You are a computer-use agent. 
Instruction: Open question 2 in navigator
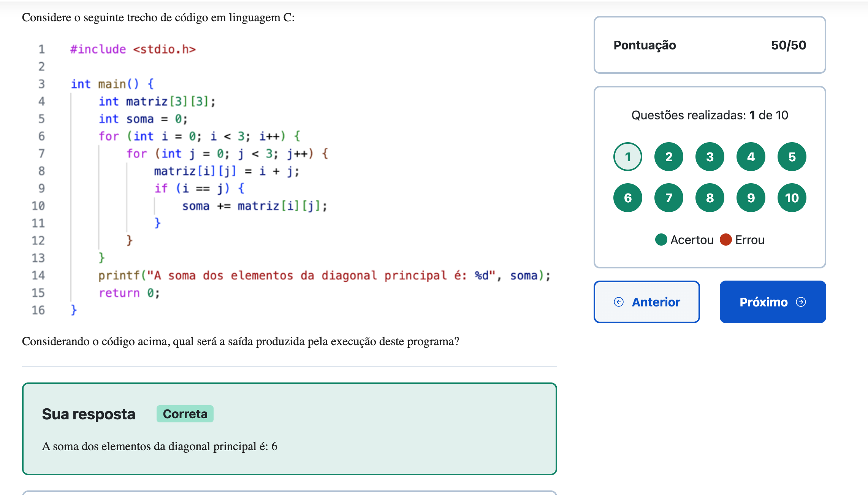click(668, 157)
